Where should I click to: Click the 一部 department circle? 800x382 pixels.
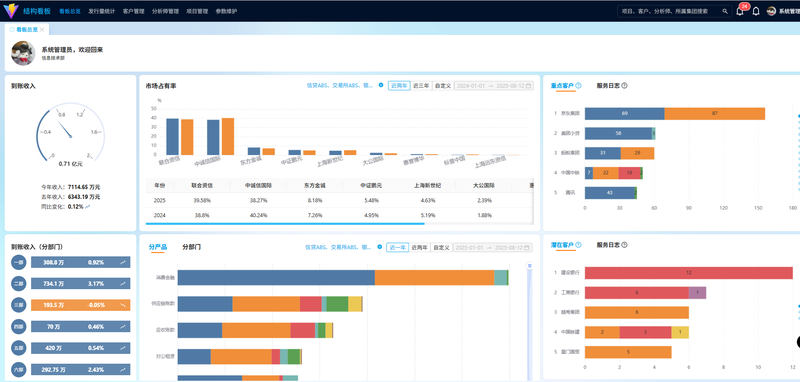(x=19, y=262)
